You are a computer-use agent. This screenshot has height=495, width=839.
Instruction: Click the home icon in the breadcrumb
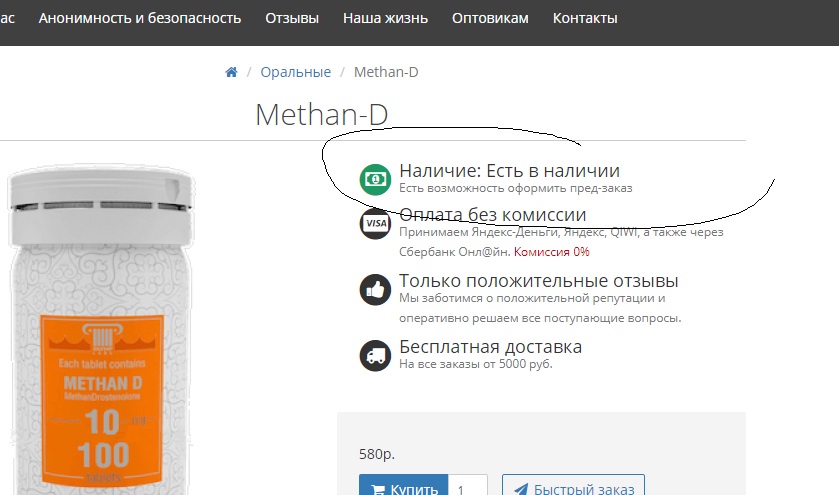(x=232, y=72)
